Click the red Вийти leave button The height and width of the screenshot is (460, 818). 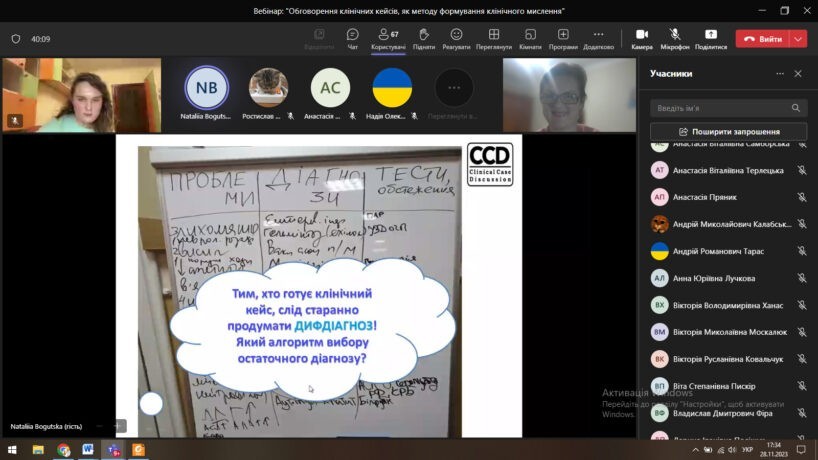coord(762,39)
